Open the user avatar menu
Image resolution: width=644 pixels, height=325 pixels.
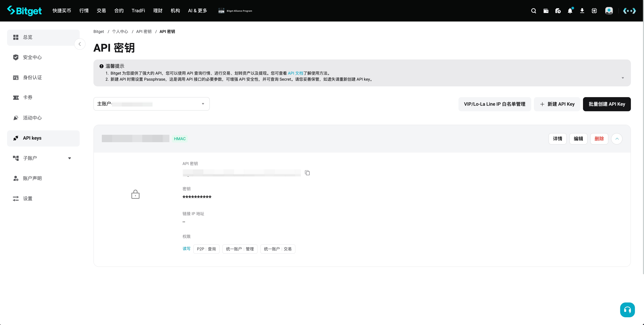click(x=609, y=11)
